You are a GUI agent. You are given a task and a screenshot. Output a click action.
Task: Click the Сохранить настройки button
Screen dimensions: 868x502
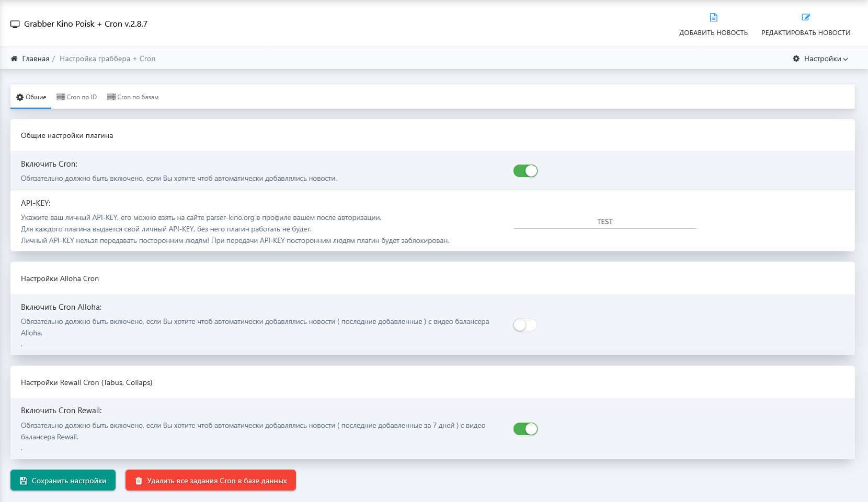pyautogui.click(x=63, y=480)
